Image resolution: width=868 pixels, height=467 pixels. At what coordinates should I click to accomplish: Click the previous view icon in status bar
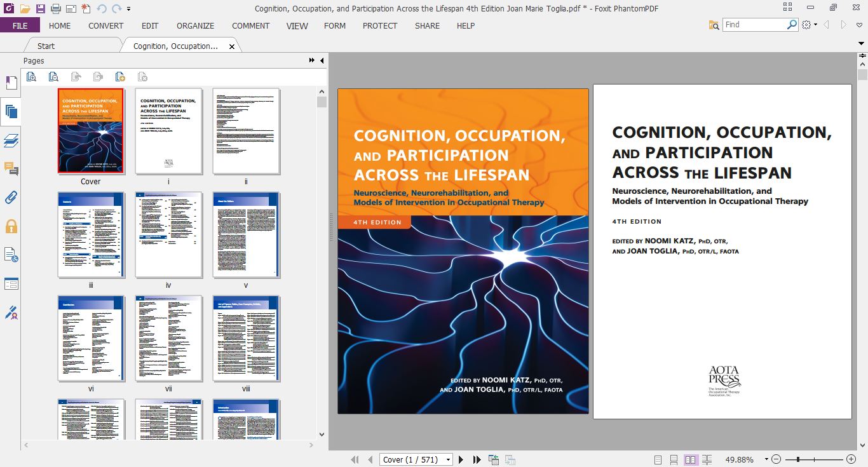tap(494, 459)
